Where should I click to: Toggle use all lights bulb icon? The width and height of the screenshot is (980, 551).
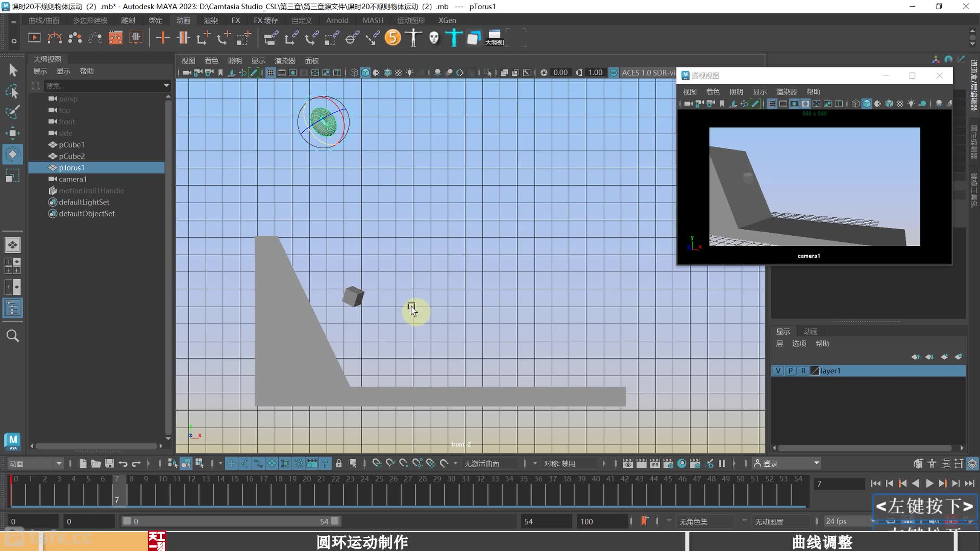[410, 73]
